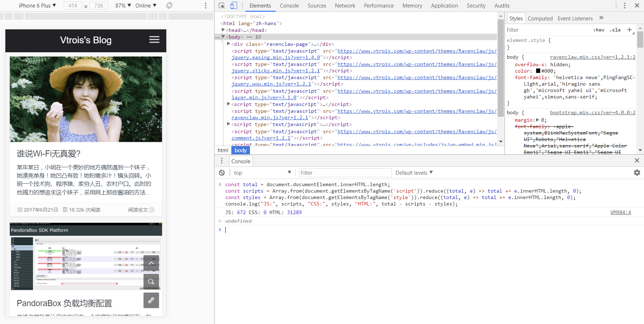Open ravenclaw.min.css?ver=1.2.1:2 source link
644x324 pixels.
pyautogui.click(x=593, y=57)
